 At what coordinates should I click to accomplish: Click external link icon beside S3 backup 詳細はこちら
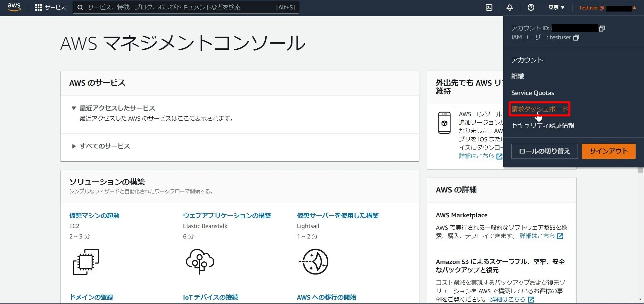tap(531, 299)
